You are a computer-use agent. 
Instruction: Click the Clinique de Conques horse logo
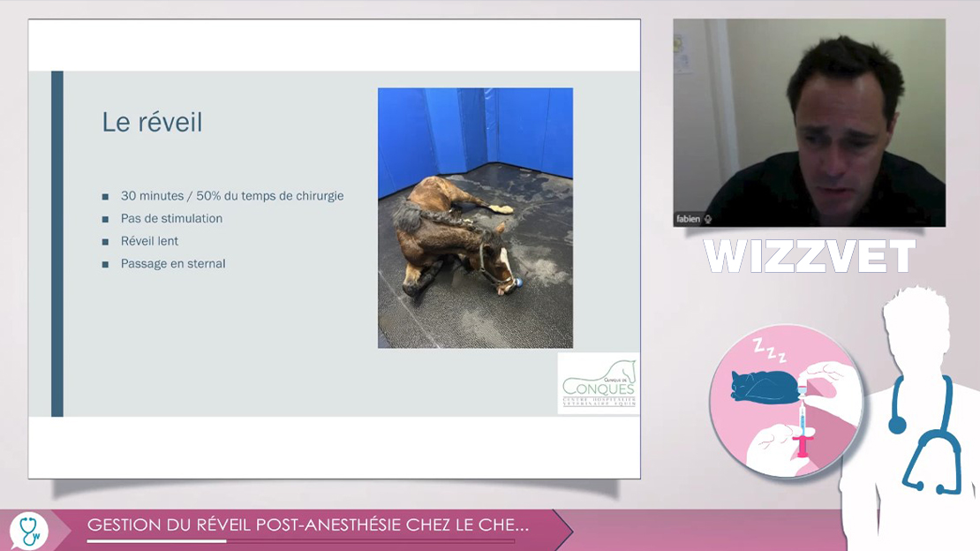(599, 383)
